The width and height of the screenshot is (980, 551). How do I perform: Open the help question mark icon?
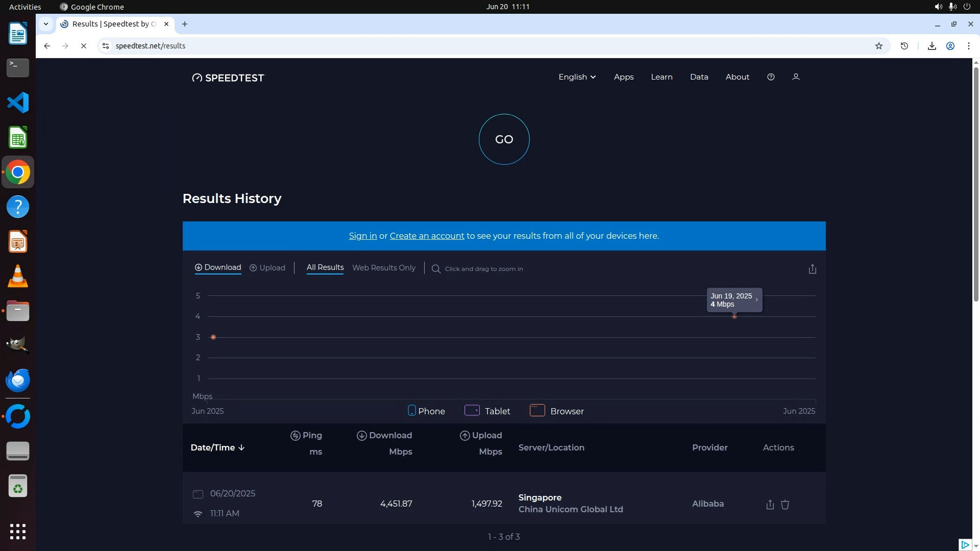coord(771,77)
